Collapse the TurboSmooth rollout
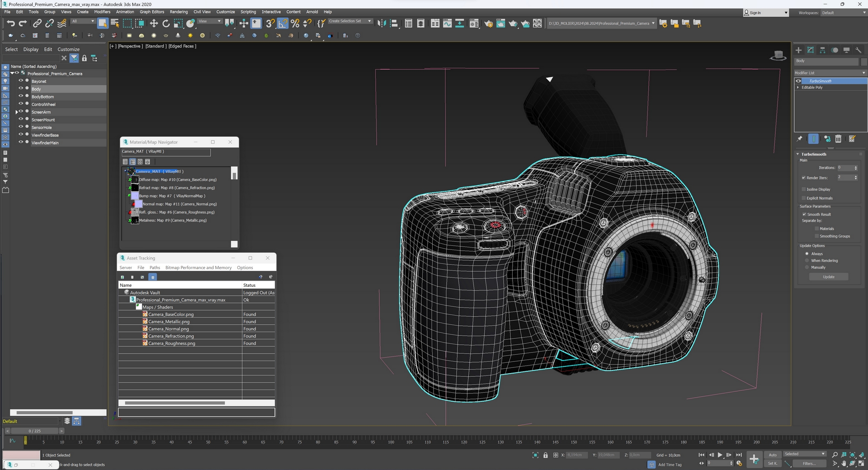Viewport: 868px width, 470px height. pos(798,154)
